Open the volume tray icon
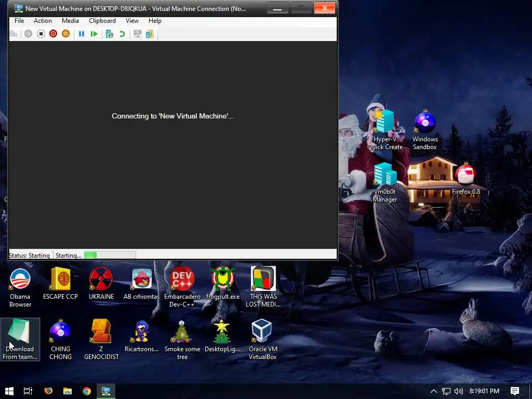Screen dimensions: 532x399 click(x=458, y=391)
